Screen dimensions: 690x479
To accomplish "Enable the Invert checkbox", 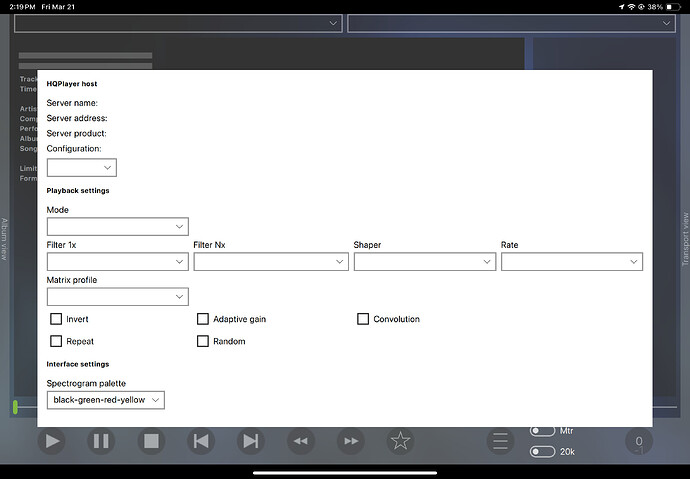I will pos(56,319).
